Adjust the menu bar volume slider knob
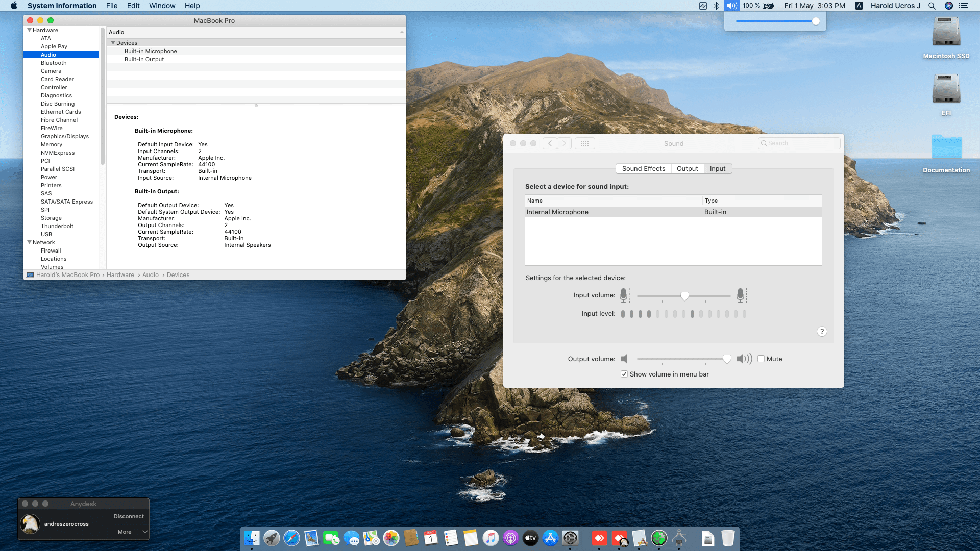980x551 pixels. point(816,21)
